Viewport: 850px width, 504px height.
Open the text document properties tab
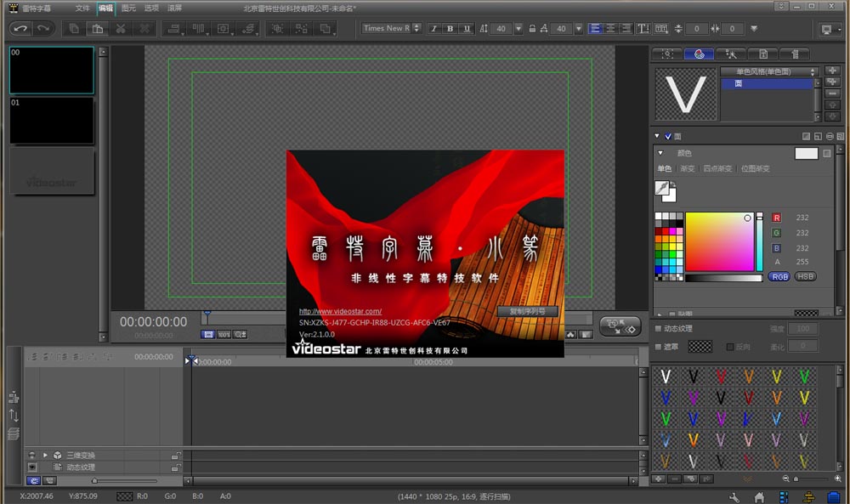pos(762,54)
